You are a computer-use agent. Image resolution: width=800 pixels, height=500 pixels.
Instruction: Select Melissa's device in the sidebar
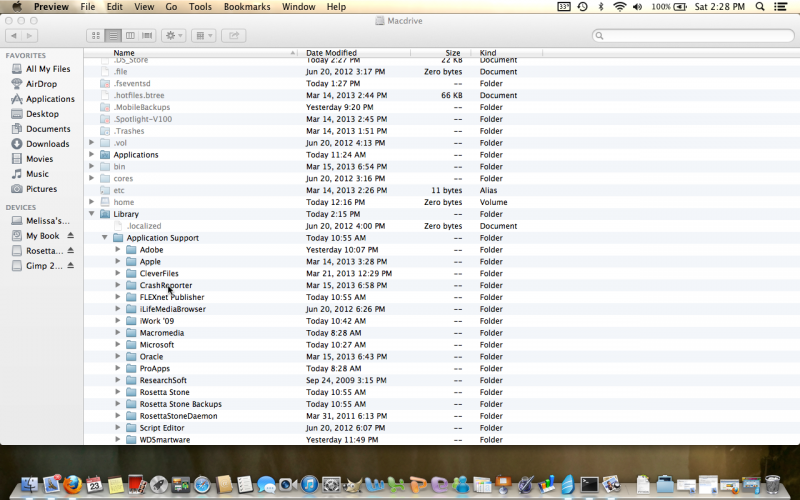(47, 221)
